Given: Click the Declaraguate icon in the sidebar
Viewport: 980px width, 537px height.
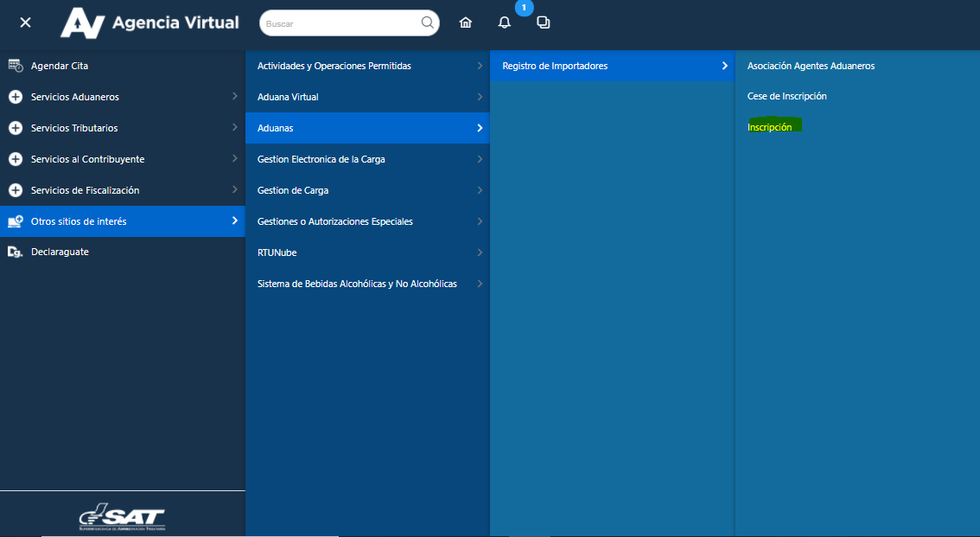Looking at the screenshot, I should click(15, 253).
